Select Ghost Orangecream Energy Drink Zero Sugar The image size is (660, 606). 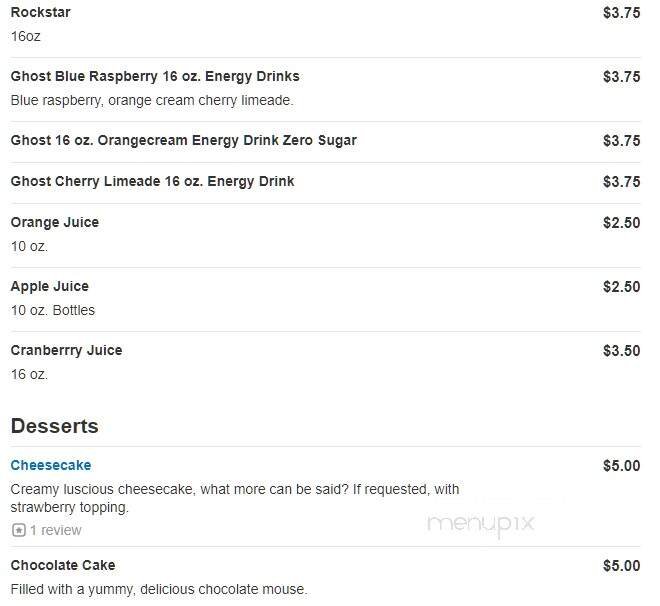point(183,140)
